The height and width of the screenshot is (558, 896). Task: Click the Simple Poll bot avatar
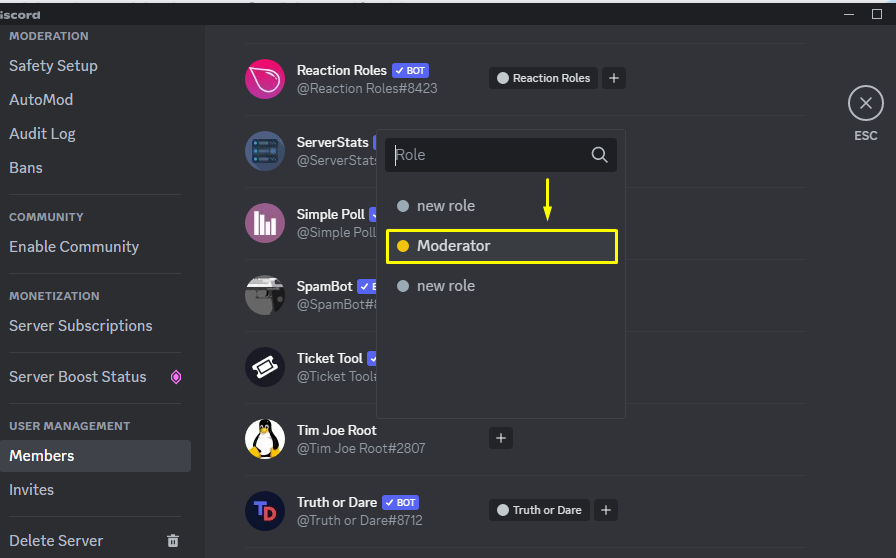coord(265,223)
